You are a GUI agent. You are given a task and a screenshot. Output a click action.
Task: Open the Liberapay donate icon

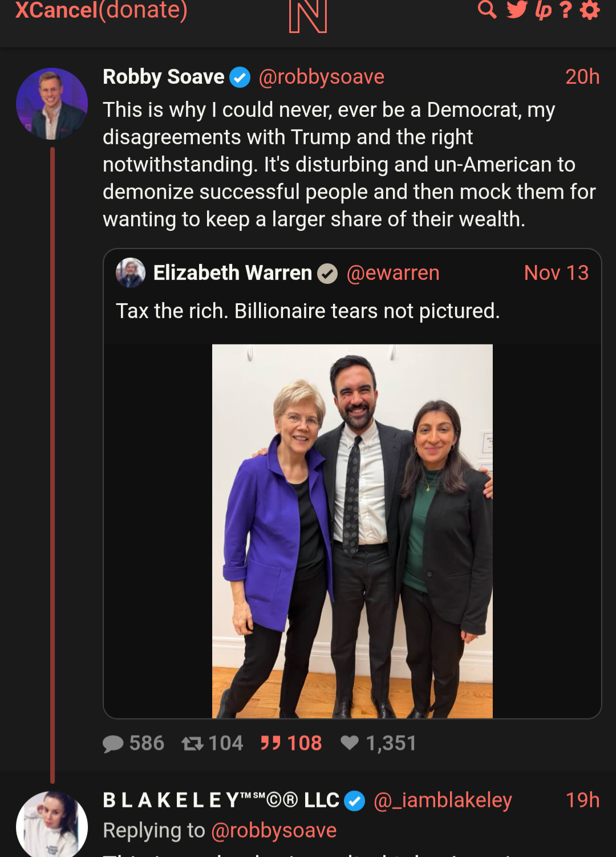[543, 10]
